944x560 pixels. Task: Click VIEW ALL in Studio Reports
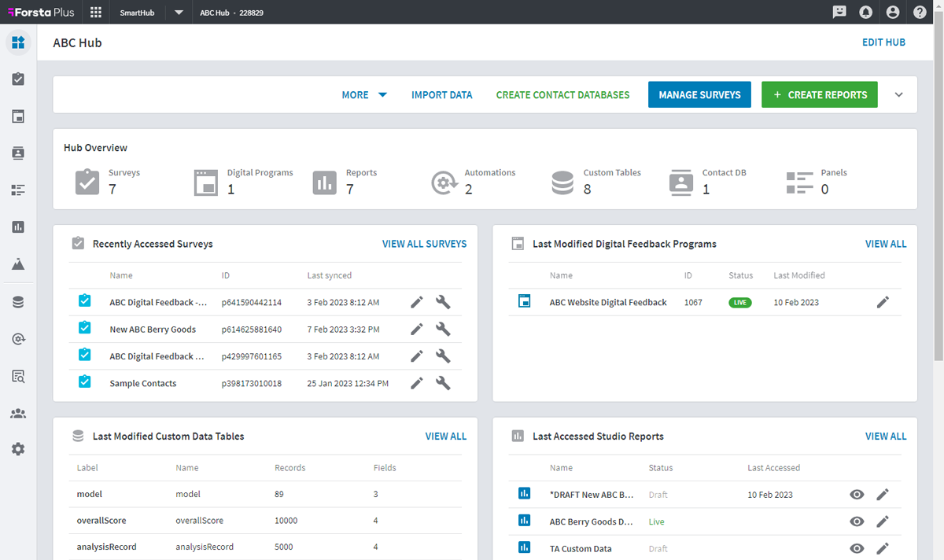(886, 436)
